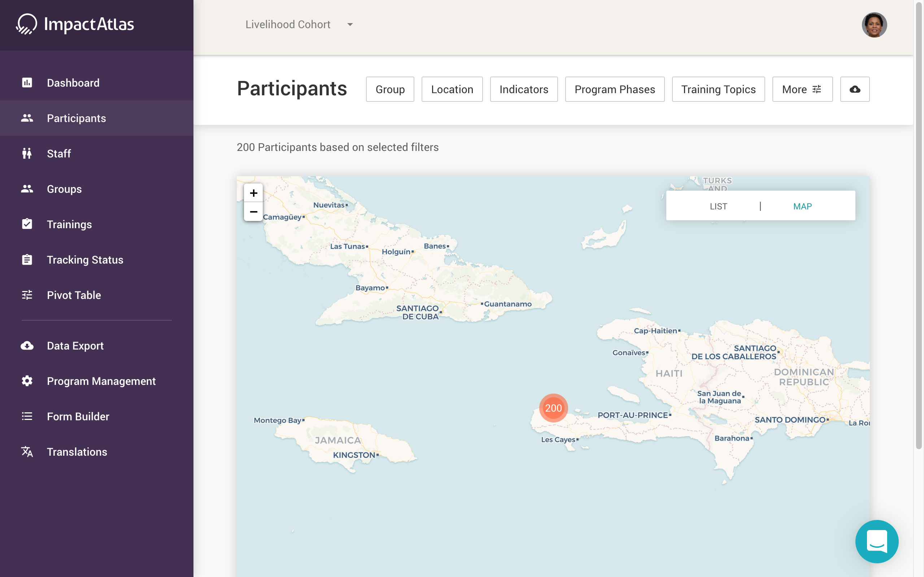Open Form Builder from sidebar
This screenshot has height=577, width=924.
pyautogui.click(x=78, y=416)
